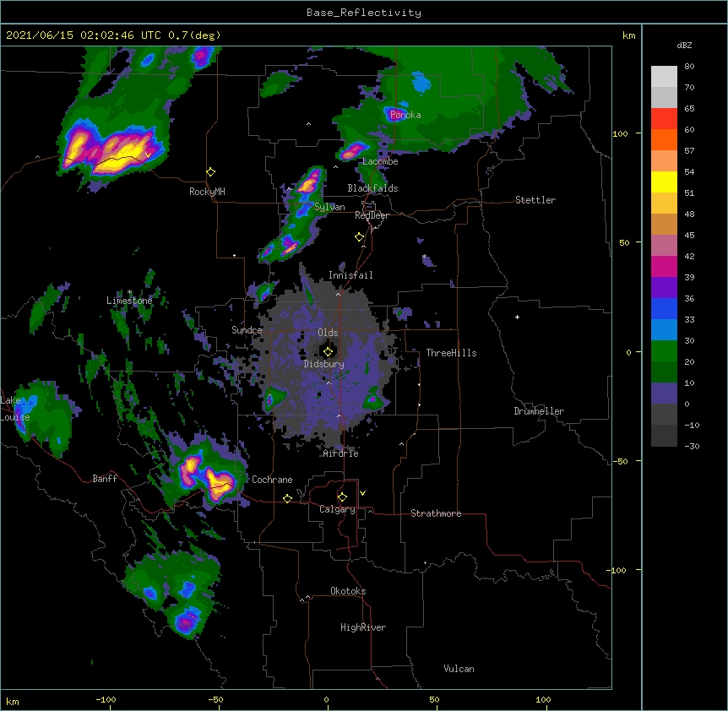Select the blue 36–33 dBZ legend swatch
The width and height of the screenshot is (728, 711).
click(664, 308)
